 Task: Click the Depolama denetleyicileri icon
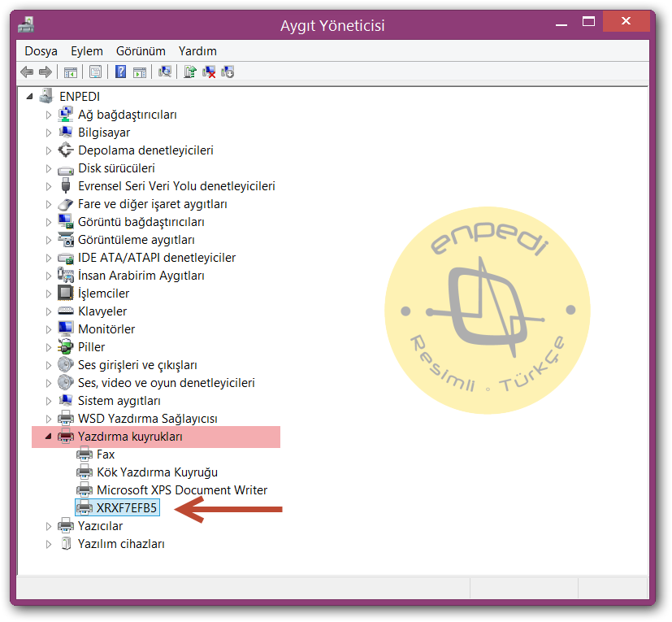[65, 150]
